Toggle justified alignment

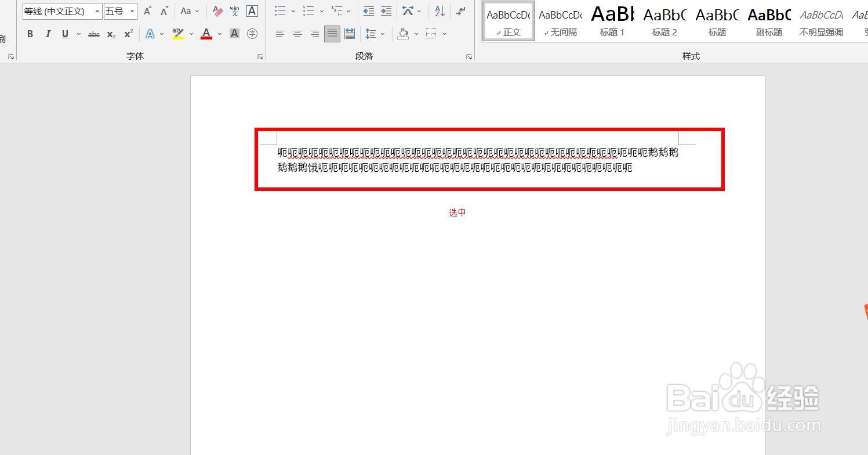coord(332,34)
